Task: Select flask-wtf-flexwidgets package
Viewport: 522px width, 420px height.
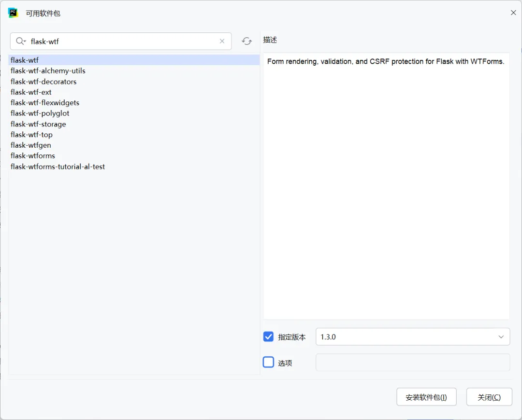Action: pos(134,103)
